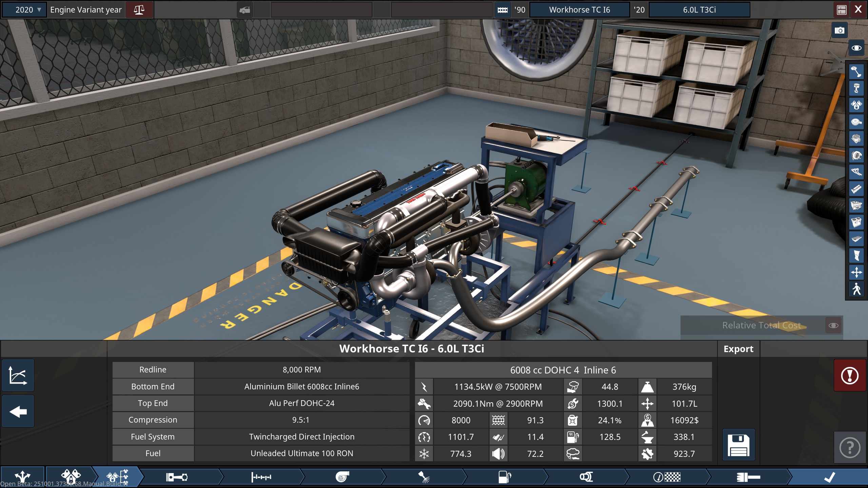Click the back arrow button
The image size is (868, 488).
click(18, 411)
